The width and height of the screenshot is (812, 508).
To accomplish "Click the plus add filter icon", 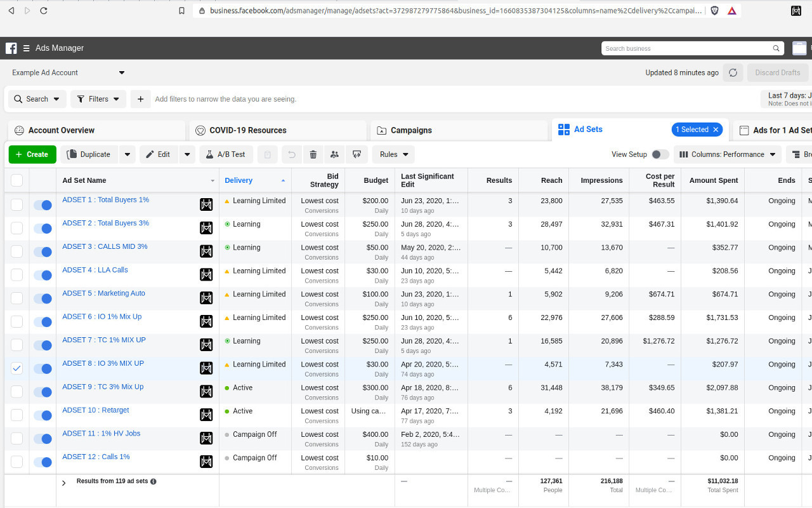I will pos(140,99).
